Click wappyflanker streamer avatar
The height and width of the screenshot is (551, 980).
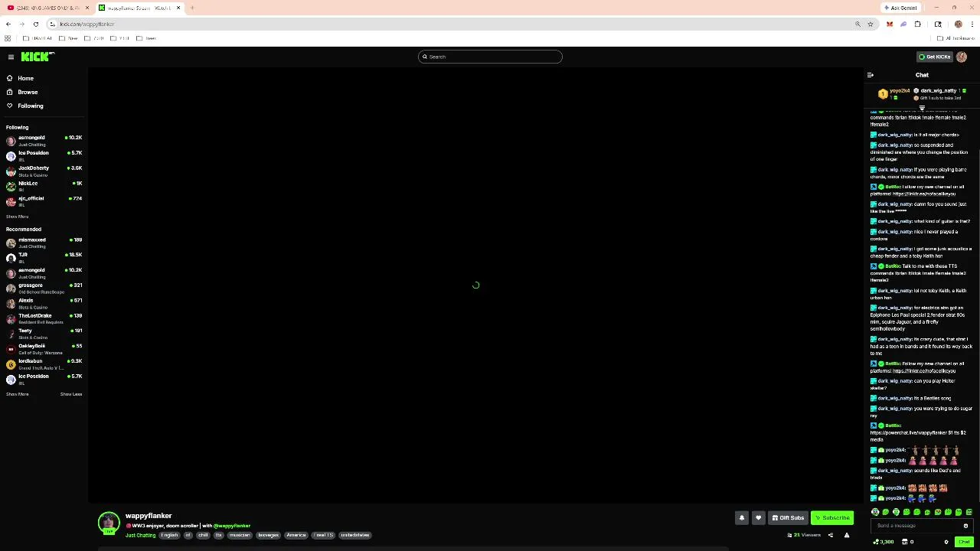(x=109, y=523)
